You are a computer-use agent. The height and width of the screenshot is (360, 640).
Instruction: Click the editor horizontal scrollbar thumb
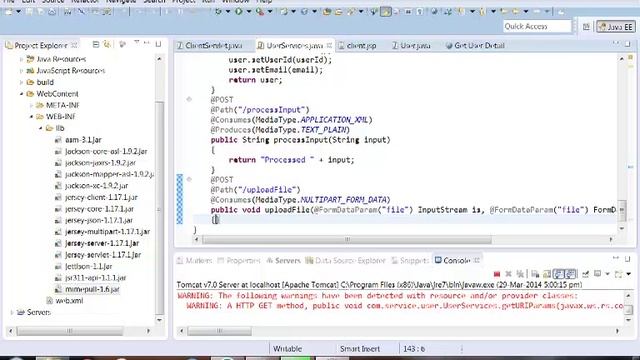[x=347, y=240]
